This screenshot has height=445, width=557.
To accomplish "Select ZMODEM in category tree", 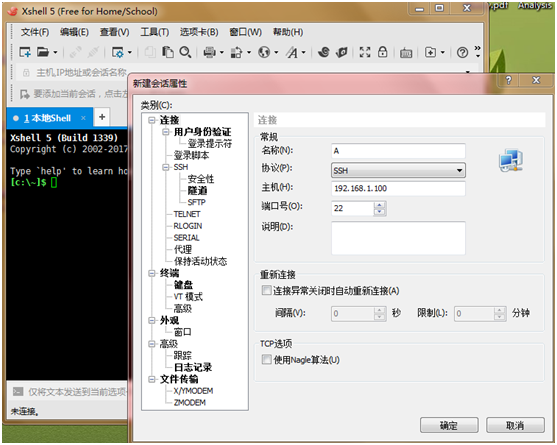I will point(190,403).
